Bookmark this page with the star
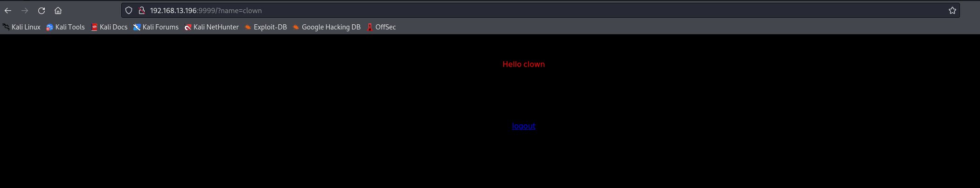 coord(952,10)
